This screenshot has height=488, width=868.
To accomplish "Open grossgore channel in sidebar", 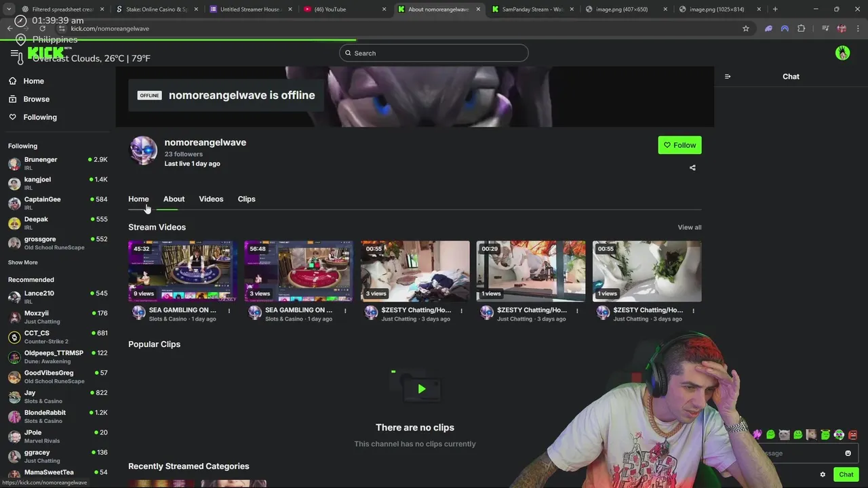I will [58, 243].
